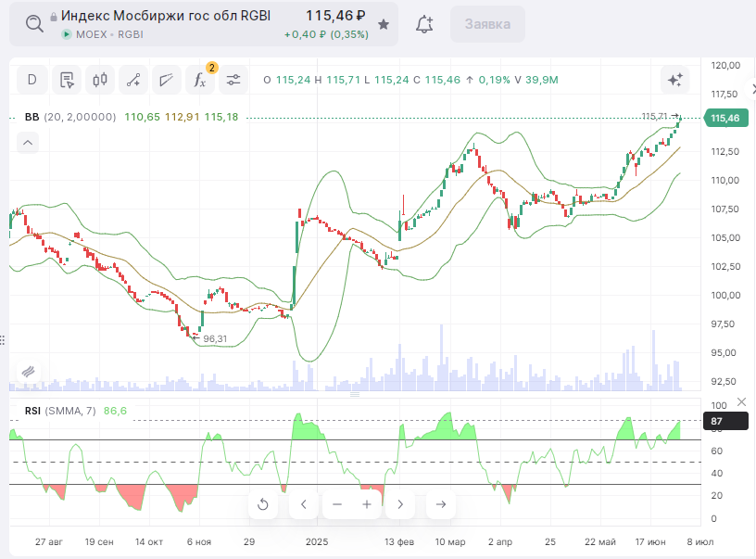Open the fx indicators menu
The height and width of the screenshot is (559, 756).
point(199,80)
